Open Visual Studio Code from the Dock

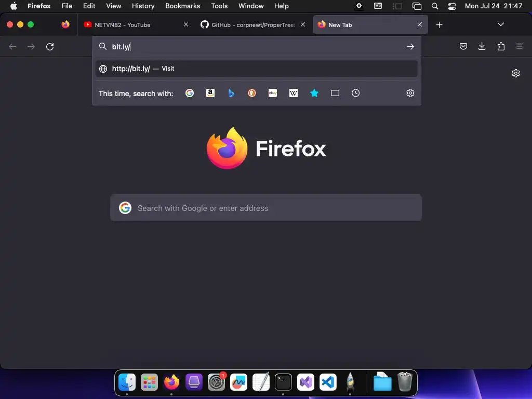328,382
